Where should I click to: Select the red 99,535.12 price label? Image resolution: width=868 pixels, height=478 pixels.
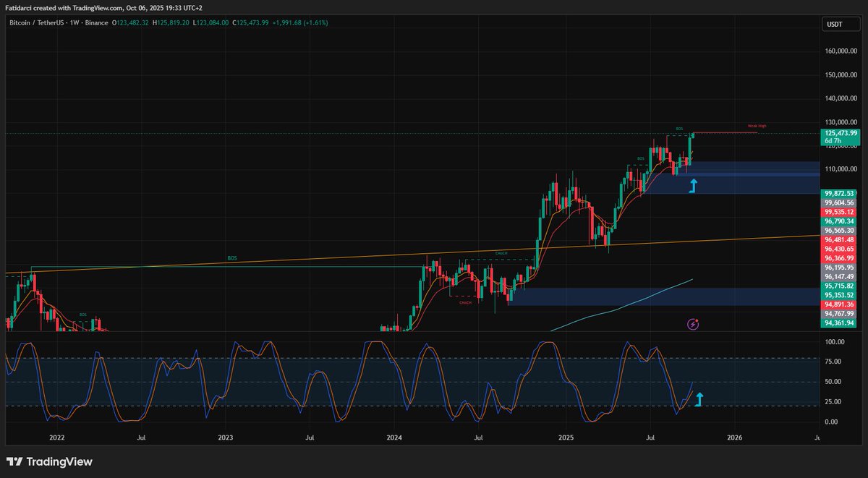840,213
